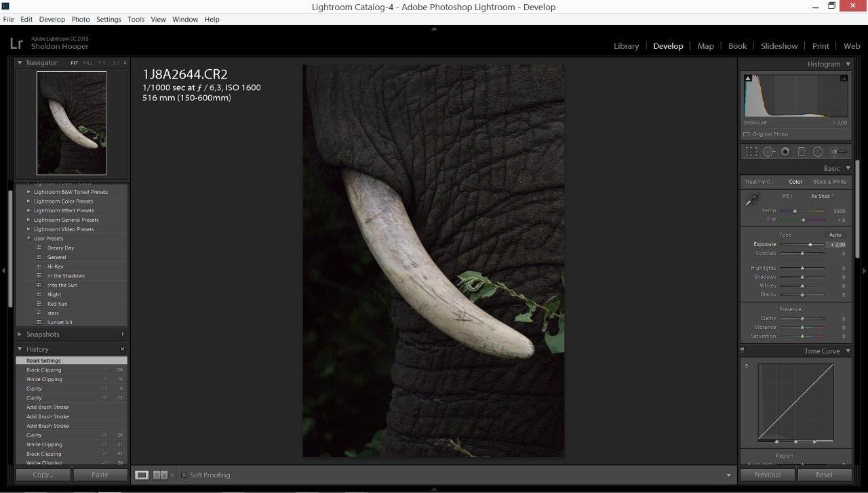Hide the top module picker with the arrow
Screen dimensions: 868x493
[434, 29]
